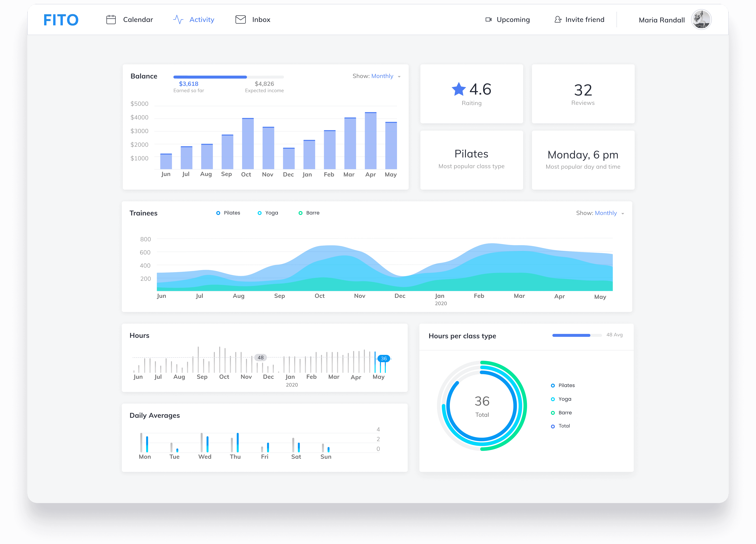Click the 36 marker in Hours chart
This screenshot has width=756, height=544.
(384, 359)
